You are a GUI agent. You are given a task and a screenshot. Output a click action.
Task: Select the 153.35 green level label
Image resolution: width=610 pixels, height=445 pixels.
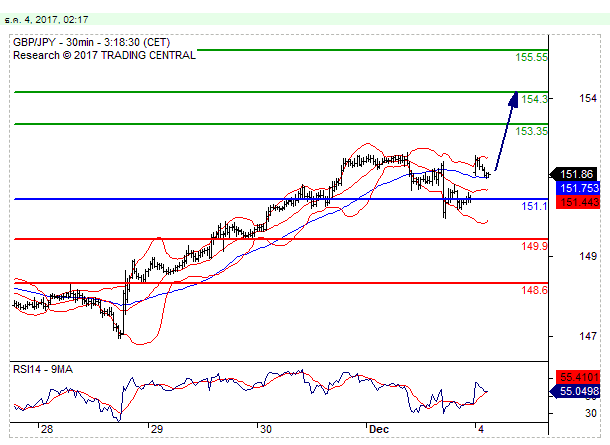[x=531, y=131]
